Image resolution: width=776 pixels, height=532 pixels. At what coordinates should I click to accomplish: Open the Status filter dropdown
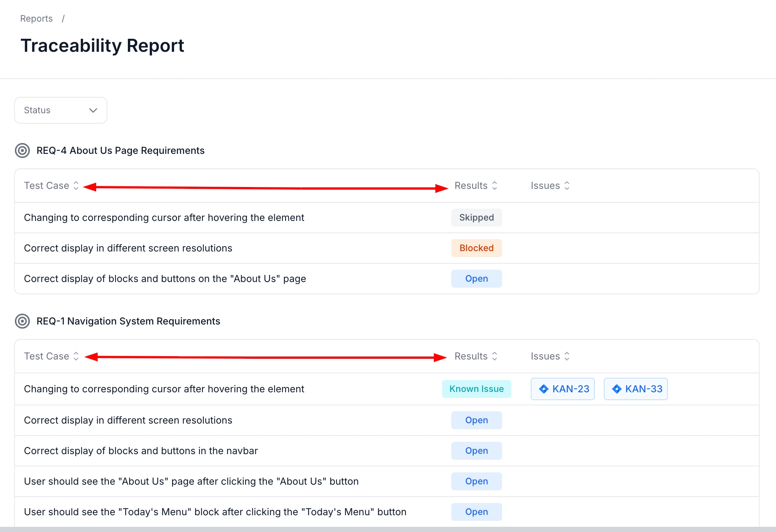tap(61, 110)
